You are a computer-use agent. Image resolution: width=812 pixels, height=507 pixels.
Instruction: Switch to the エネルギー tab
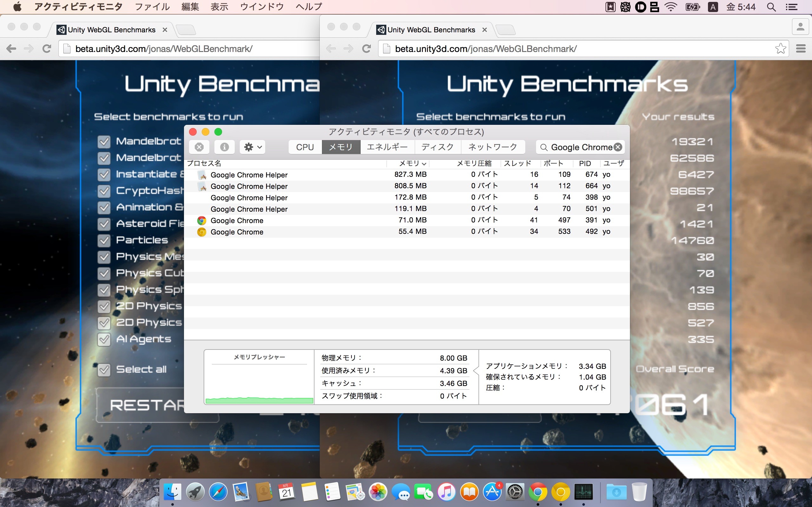[387, 147]
